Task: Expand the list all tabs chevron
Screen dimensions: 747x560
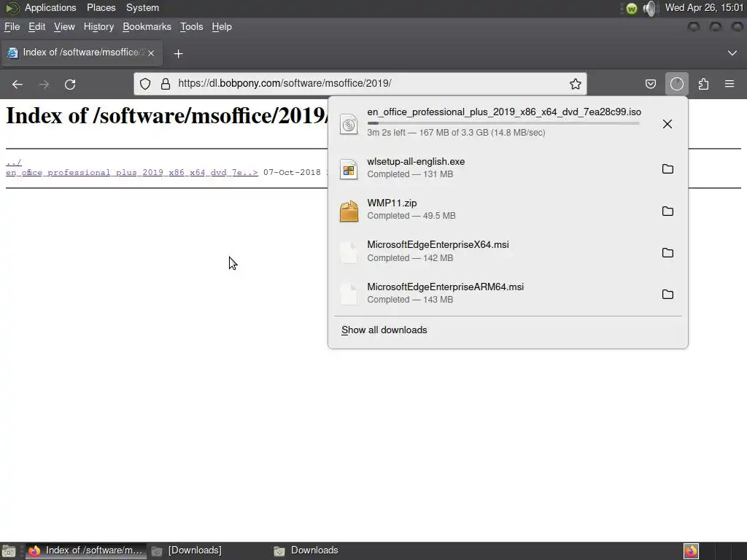Action: coord(732,52)
